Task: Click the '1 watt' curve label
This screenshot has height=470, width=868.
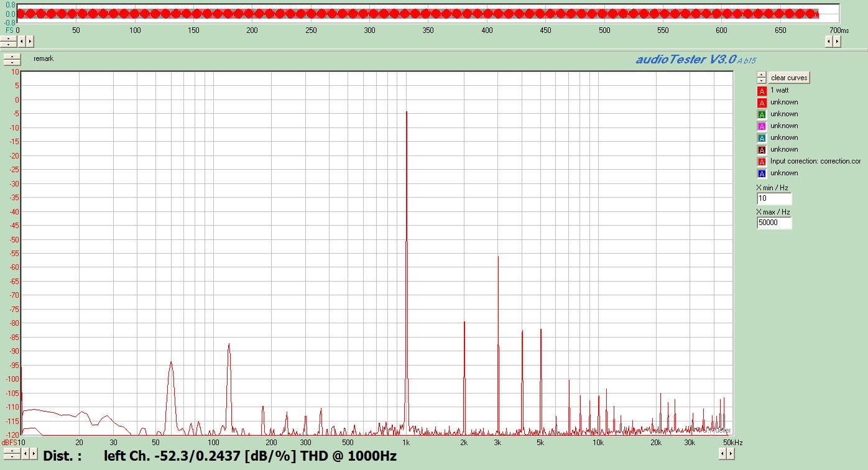Action: 779,90
